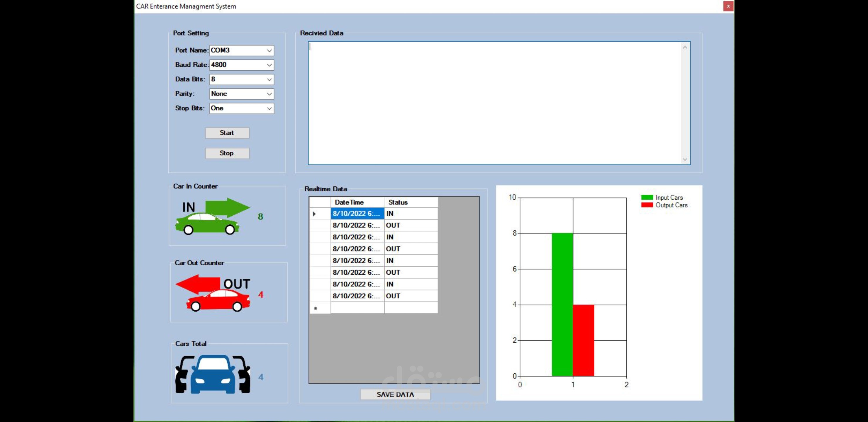Click the Input Cars legend label
868x422 pixels.
pos(669,198)
